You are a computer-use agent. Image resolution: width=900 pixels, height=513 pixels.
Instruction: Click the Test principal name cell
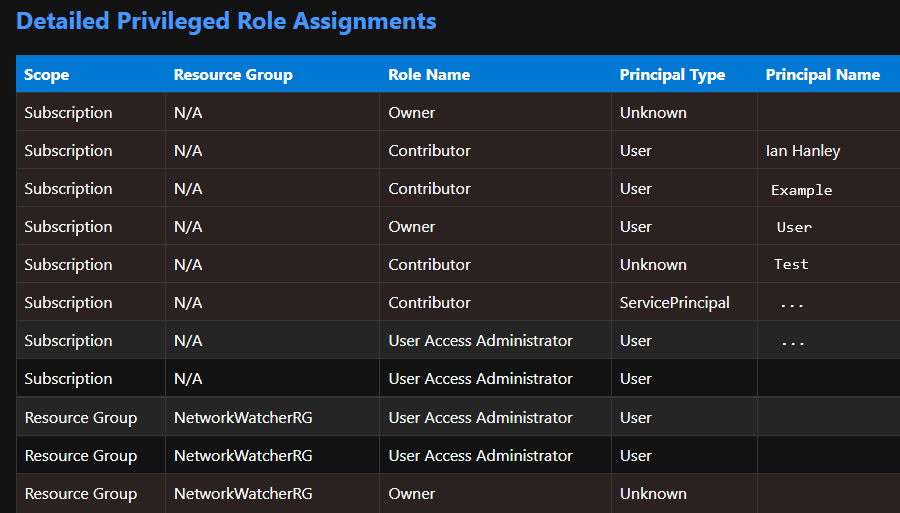point(791,265)
